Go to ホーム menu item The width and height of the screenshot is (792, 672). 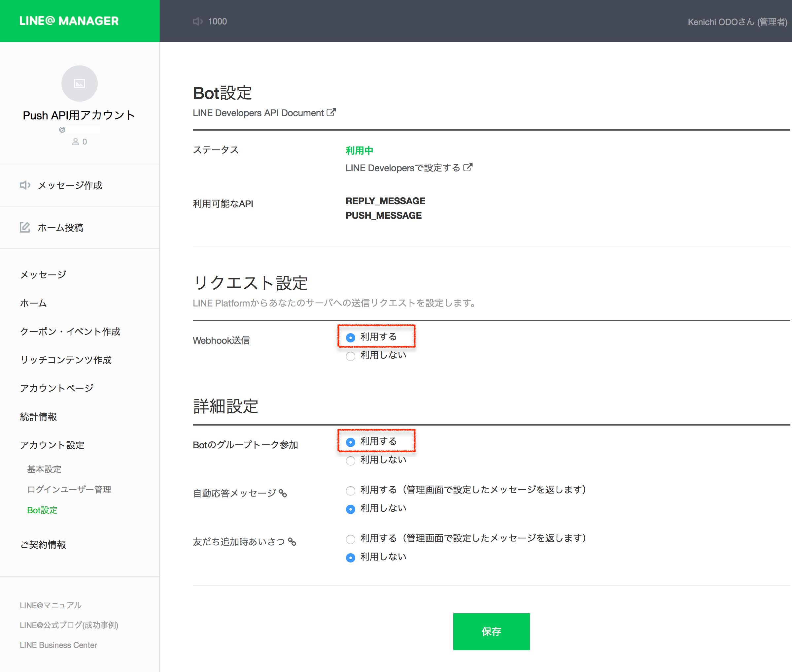click(x=33, y=303)
